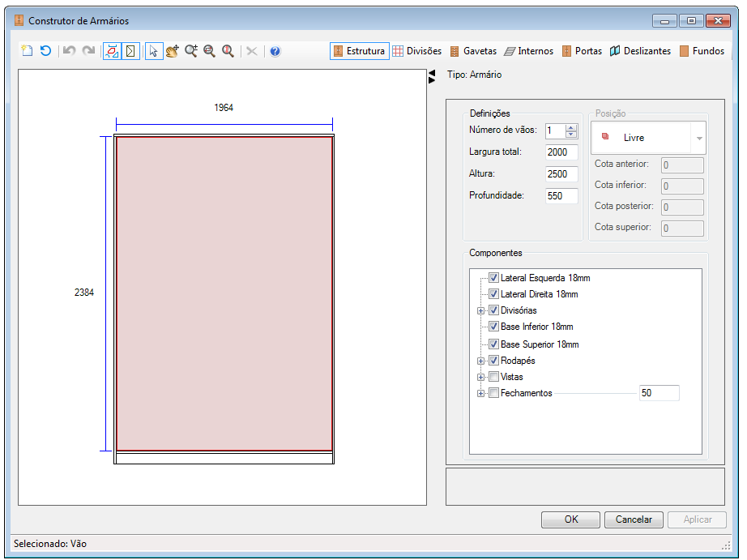Select the pink vão area in preview
Viewport: 747px width, 560px height.
click(224, 293)
